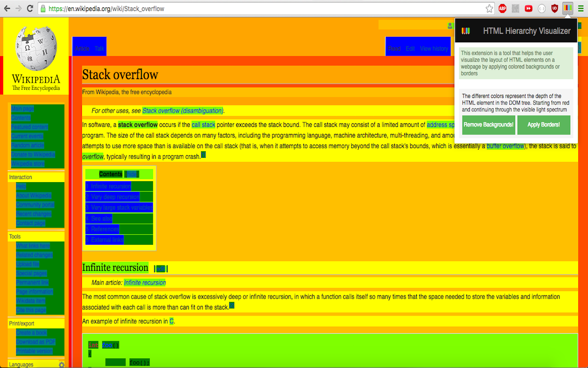The image size is (588, 368).
Task: Open 'What links here' tool link
Action: click(x=33, y=246)
